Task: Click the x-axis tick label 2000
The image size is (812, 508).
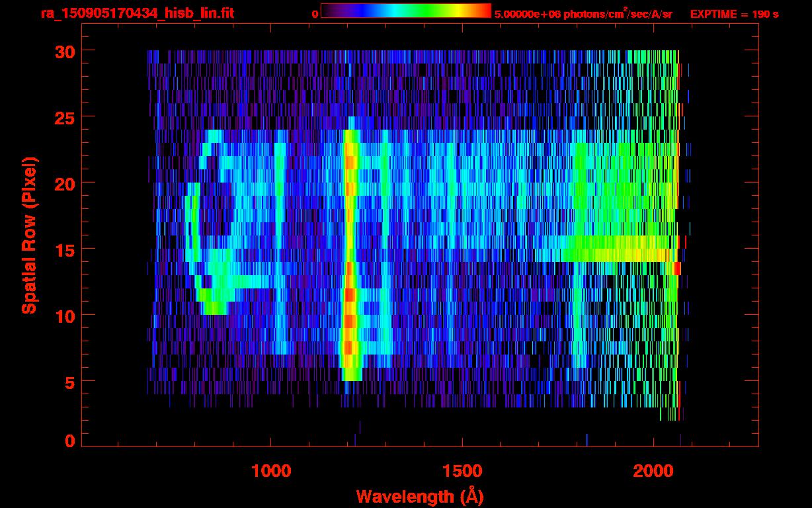Action: 653,471
